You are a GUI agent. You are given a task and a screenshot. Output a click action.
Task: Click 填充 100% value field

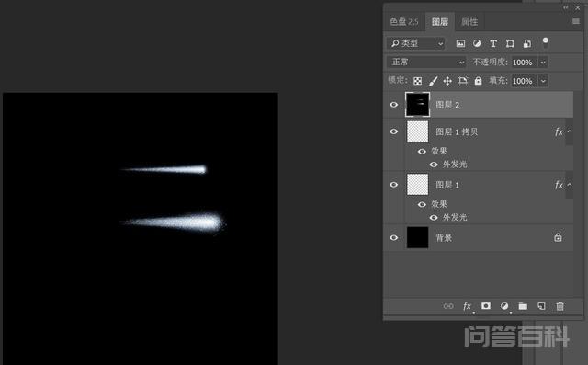pyautogui.click(x=525, y=81)
